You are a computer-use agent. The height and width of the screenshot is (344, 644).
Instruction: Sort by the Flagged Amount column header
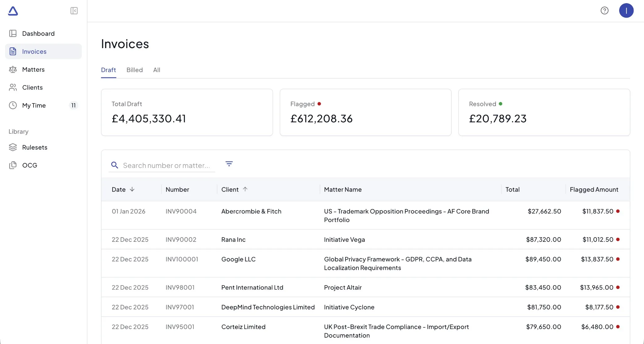click(594, 189)
